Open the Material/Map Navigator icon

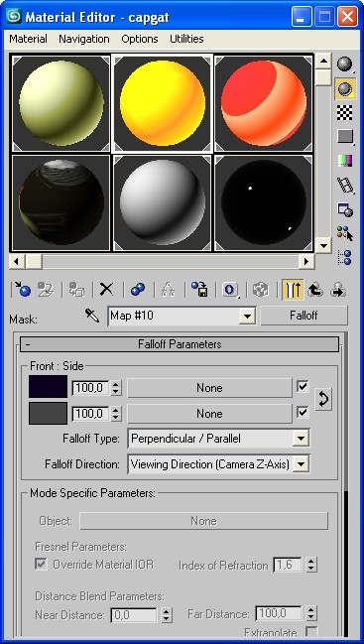pyautogui.click(x=345, y=258)
